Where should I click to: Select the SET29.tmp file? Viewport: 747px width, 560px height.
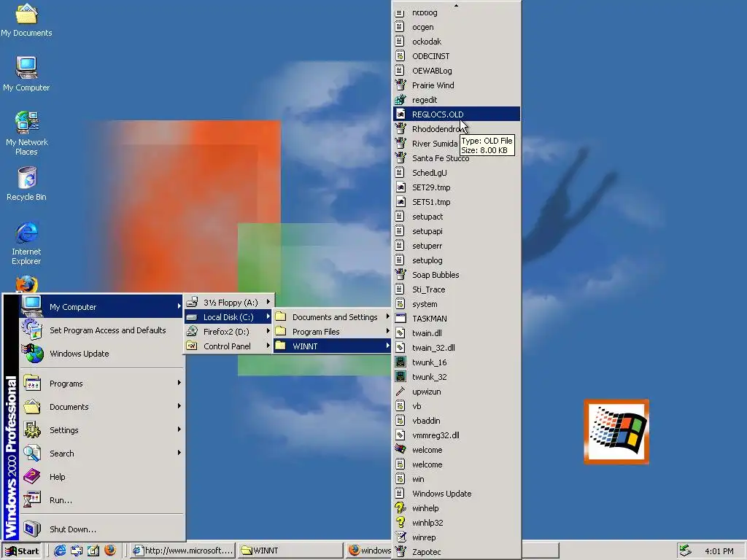(457, 187)
